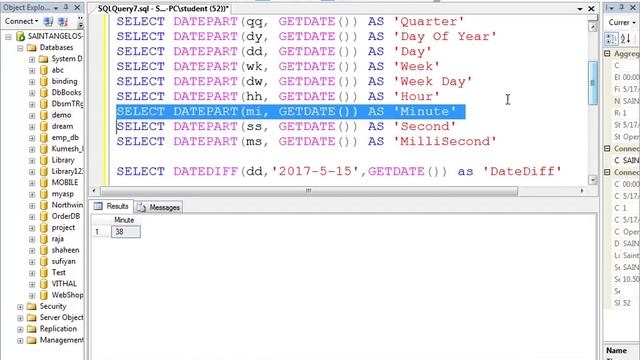
Task: Click the Categorized view icon in Properties
Action: tap(611, 39)
